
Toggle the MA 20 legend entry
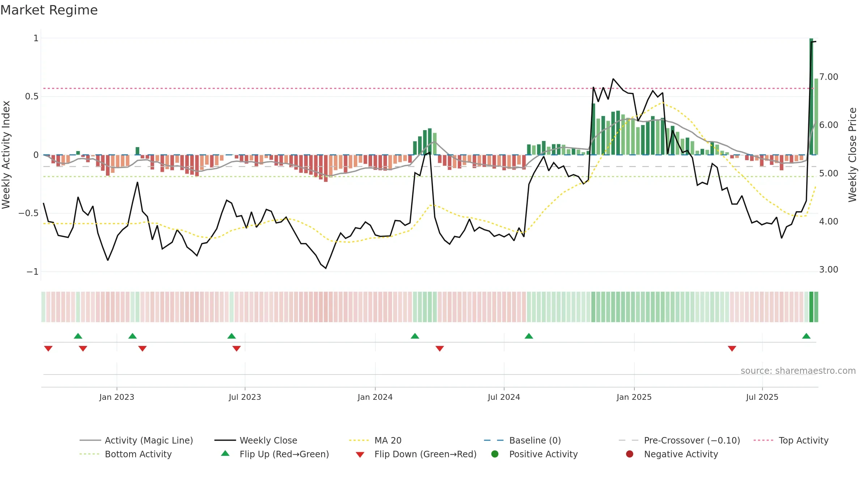coord(375,440)
